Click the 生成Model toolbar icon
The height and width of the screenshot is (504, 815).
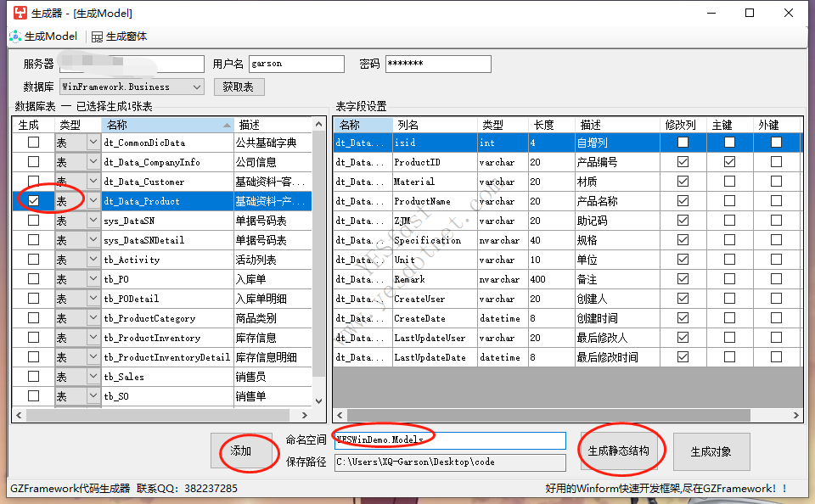(x=15, y=36)
